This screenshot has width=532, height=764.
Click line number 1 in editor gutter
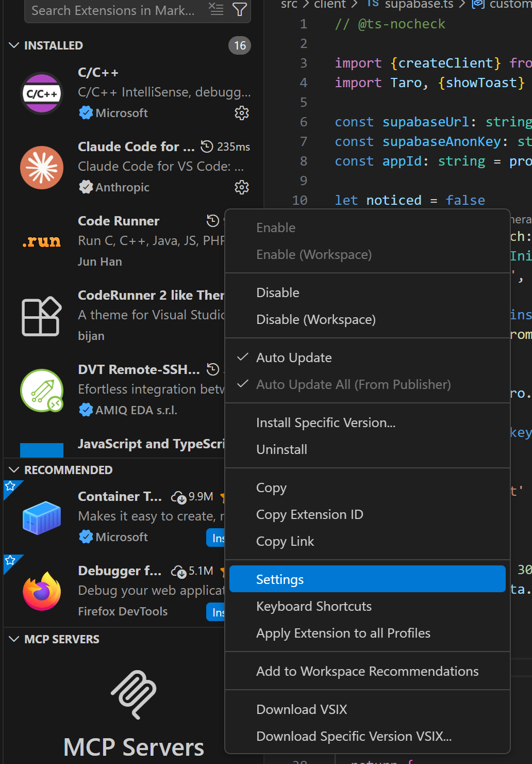point(304,24)
